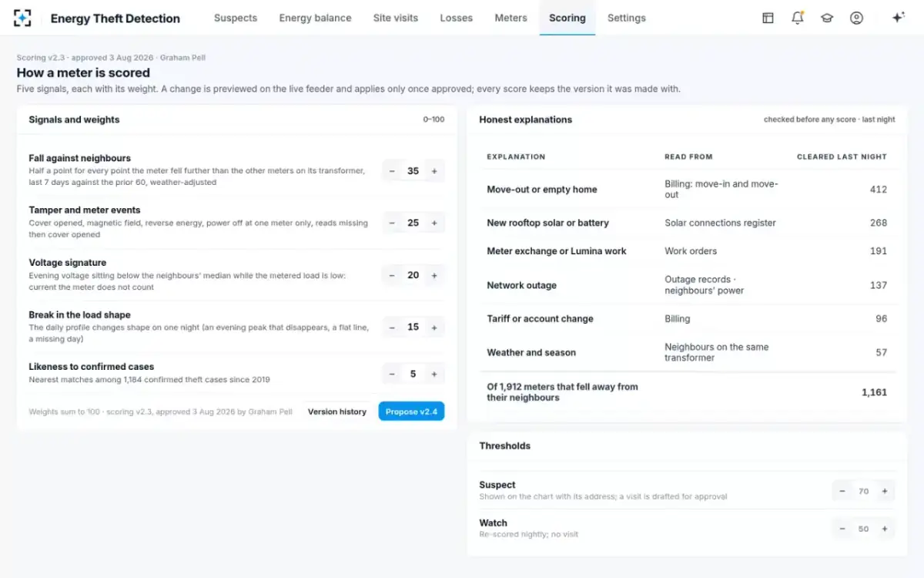Go to the Suspects tab
This screenshot has width=924, height=578.
236,18
